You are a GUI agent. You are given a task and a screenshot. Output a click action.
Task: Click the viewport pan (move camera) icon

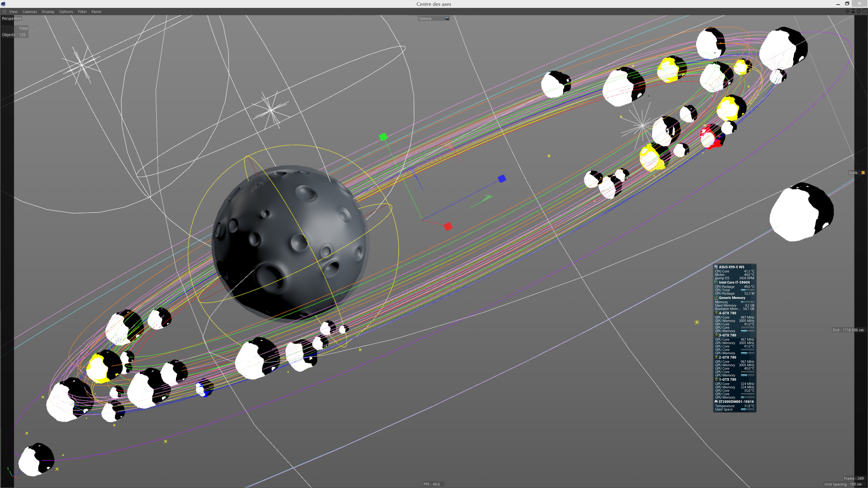pos(848,12)
